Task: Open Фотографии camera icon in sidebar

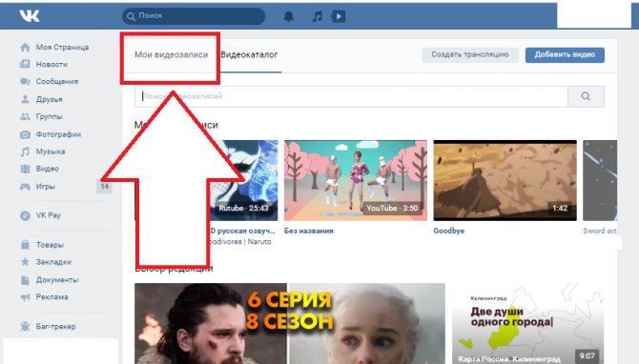Action: [25, 134]
